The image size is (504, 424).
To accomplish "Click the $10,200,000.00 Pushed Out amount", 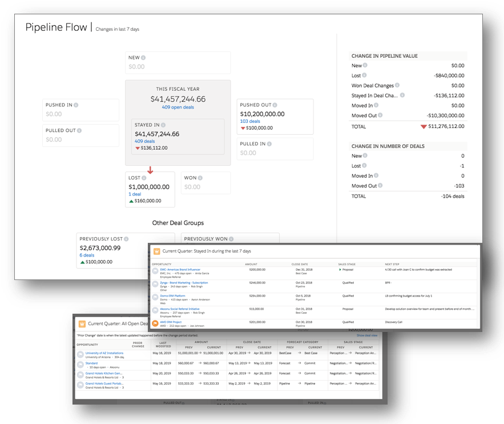I will (263, 114).
